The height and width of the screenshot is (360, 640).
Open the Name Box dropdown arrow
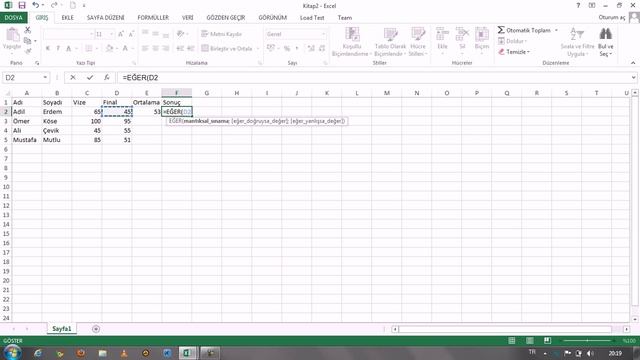click(45, 78)
